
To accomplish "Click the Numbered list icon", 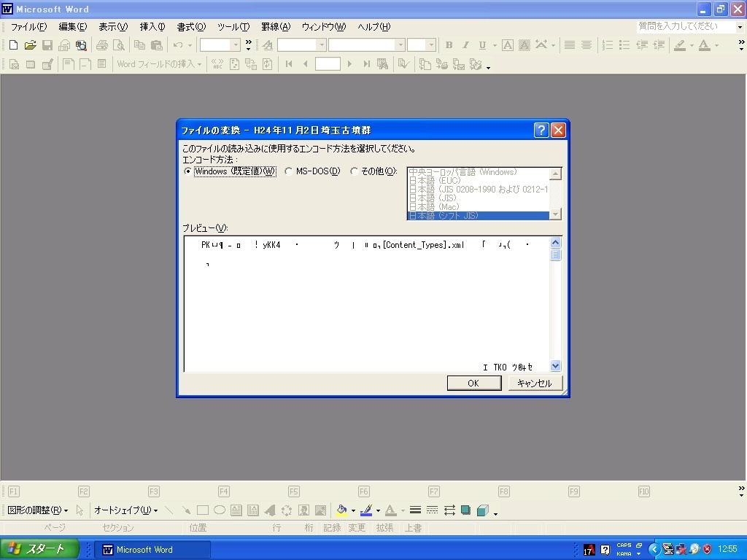I will pyautogui.click(x=608, y=45).
